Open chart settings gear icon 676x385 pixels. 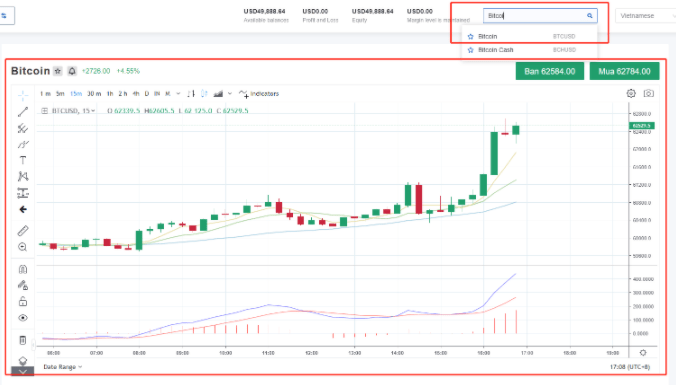(x=631, y=93)
